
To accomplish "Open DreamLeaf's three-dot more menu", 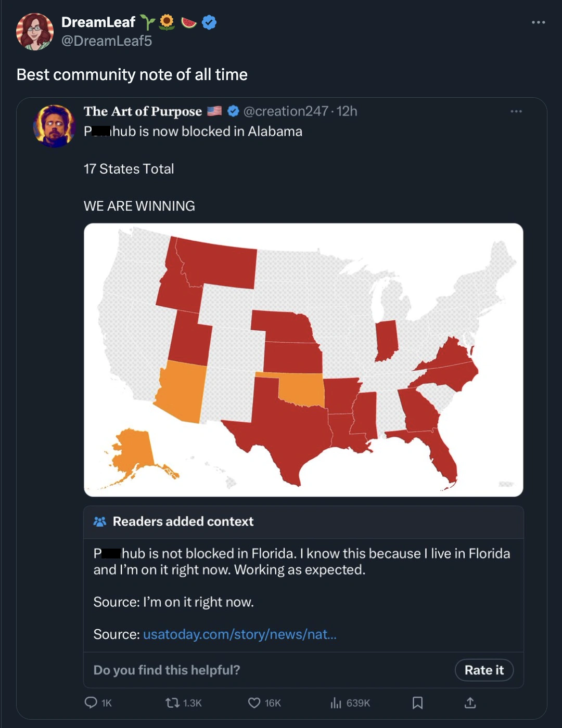I will click(x=538, y=22).
